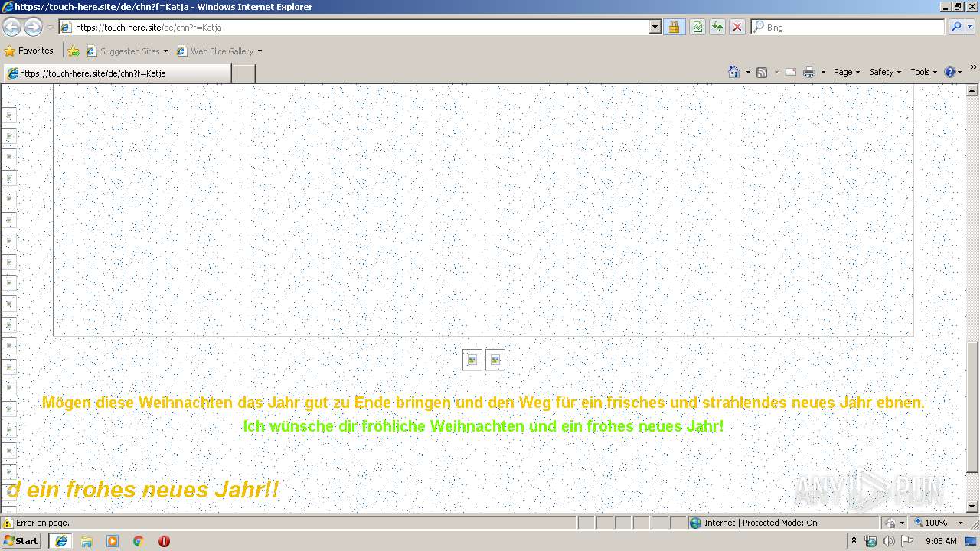
Task: Click the browser Back arrow button
Action: click(11, 27)
